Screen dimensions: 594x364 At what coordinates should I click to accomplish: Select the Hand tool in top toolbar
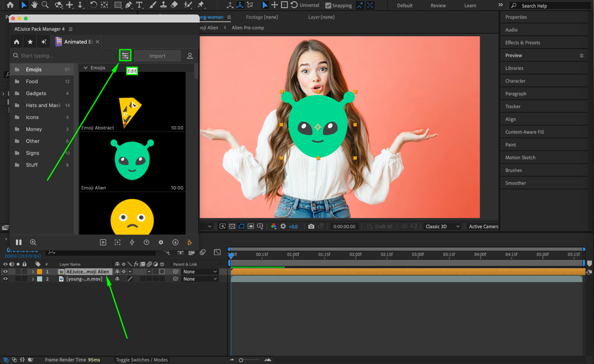(34, 5)
